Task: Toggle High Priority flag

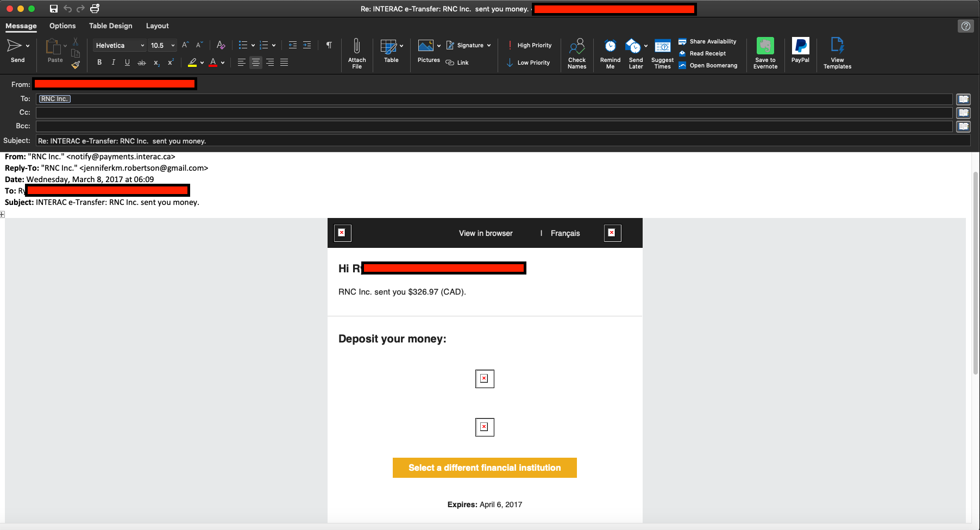Action: click(530, 45)
